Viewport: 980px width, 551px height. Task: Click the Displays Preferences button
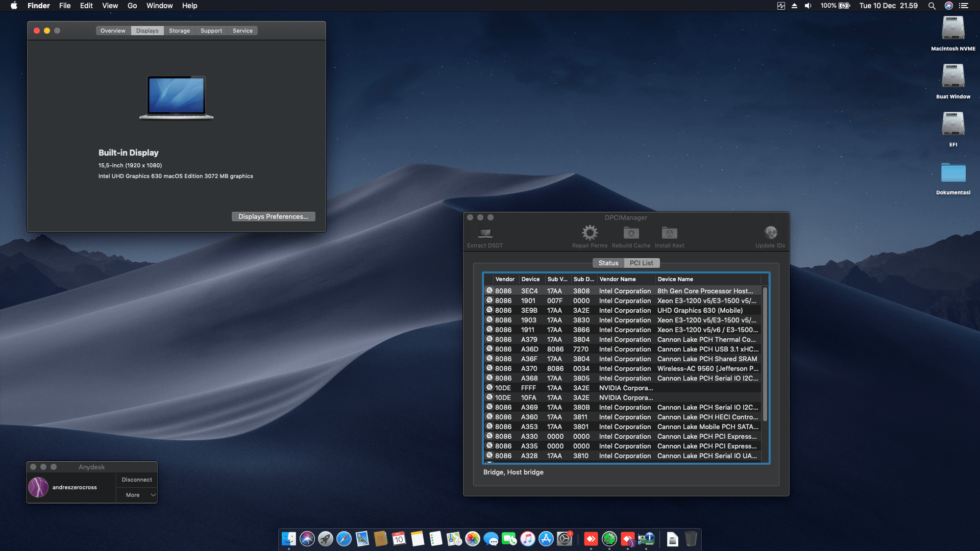tap(273, 216)
